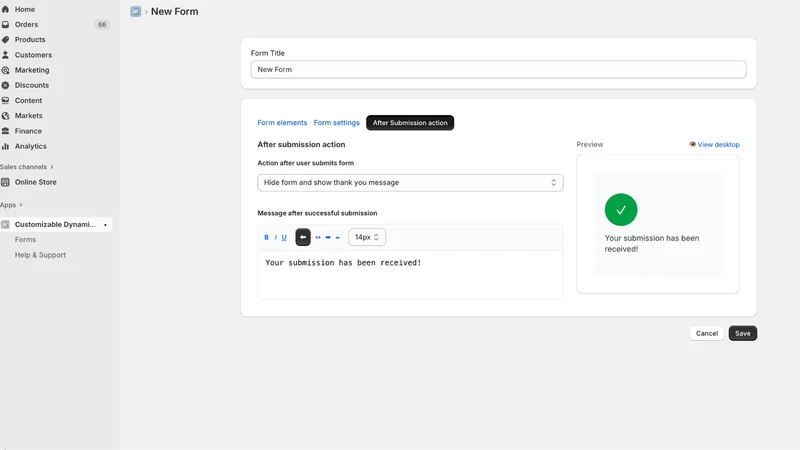
Task: Click the New Form page heading
Action: 174,11
